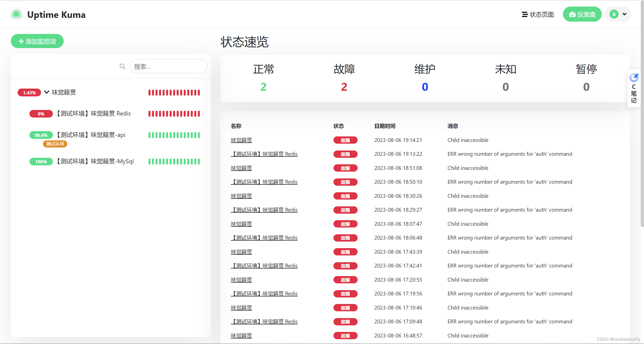Focus the 搜索 search field

tap(168, 66)
